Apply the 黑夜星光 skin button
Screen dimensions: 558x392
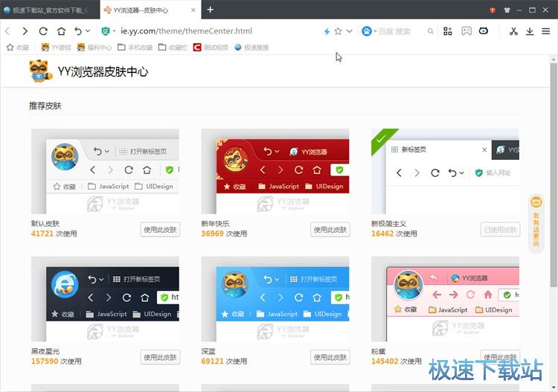click(x=160, y=357)
